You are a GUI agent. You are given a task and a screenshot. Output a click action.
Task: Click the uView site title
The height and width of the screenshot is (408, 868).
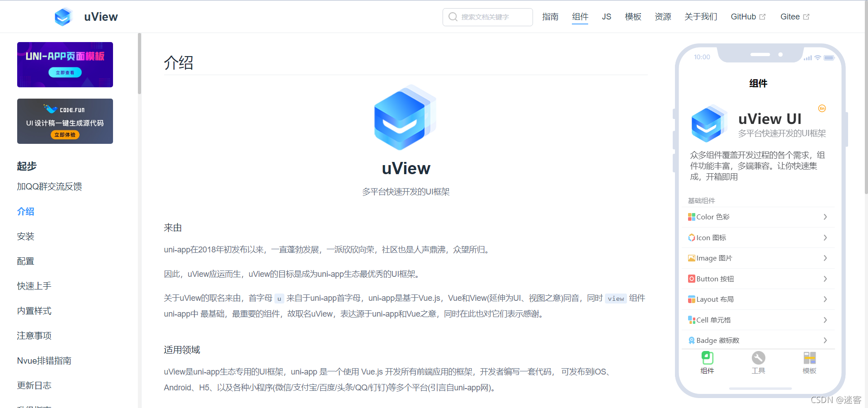101,17
